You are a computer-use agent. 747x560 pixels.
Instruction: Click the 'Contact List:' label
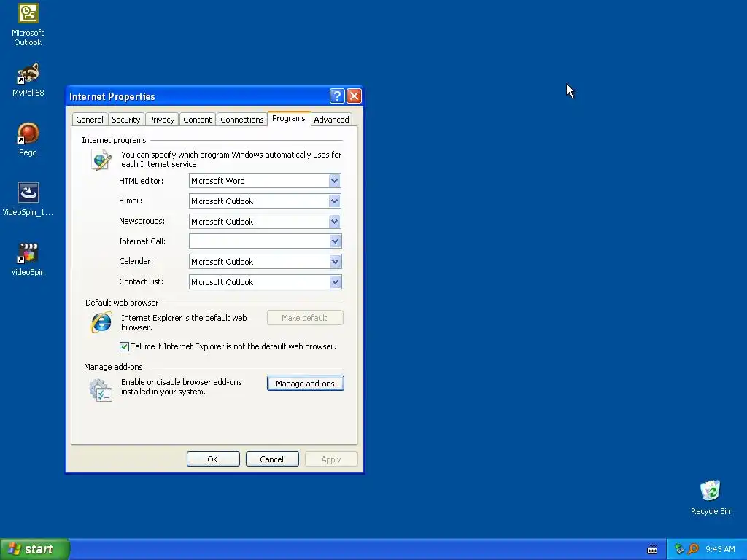pos(141,281)
